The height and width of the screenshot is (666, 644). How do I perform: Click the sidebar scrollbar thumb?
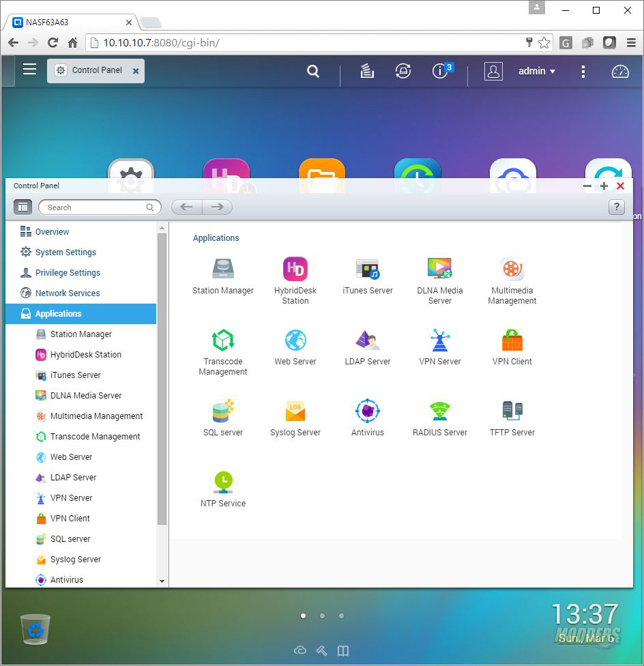162,379
